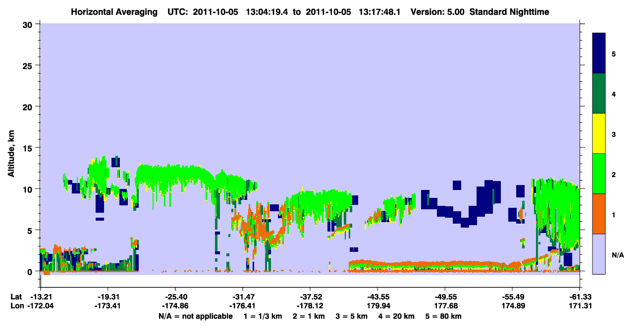Click longitude value '179.94'
644x330 pixels.
pos(377,306)
